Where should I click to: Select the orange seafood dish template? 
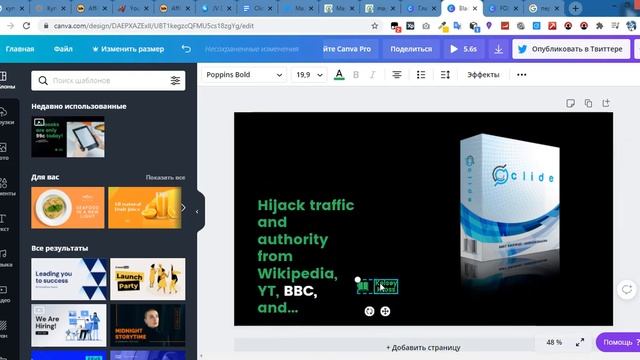tap(68, 208)
